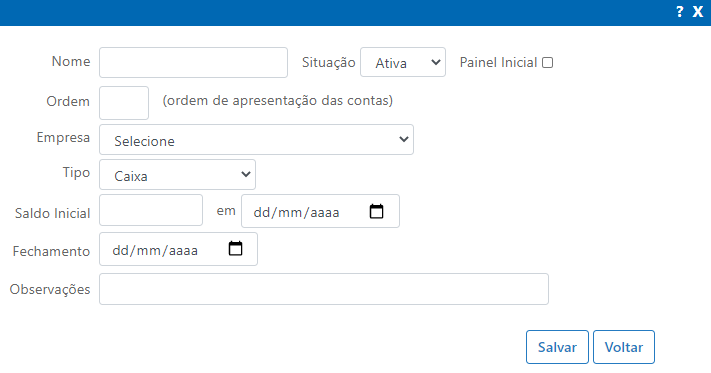711x373 pixels.
Task: Click the dd/mm/aaaa text after 'em'
Action: coord(296,212)
